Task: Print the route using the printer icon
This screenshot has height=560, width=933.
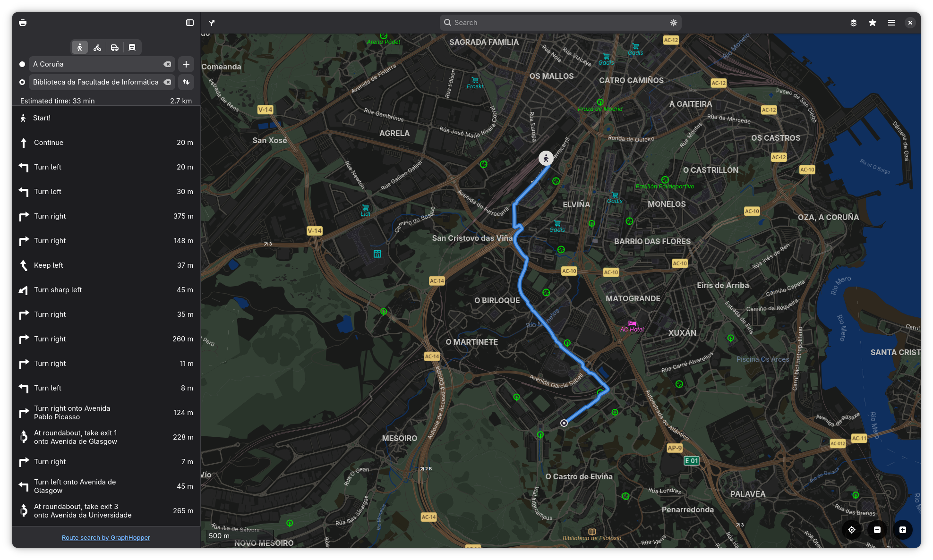Action: pos(23,23)
